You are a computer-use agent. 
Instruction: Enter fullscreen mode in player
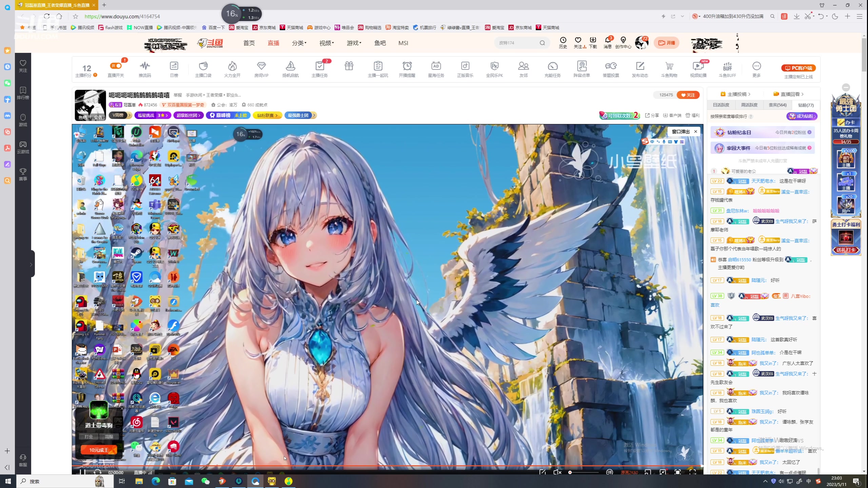tap(693, 472)
